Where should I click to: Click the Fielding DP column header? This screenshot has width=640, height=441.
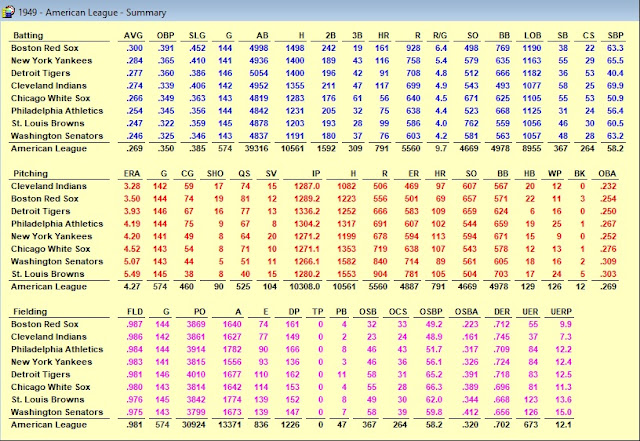click(294, 312)
